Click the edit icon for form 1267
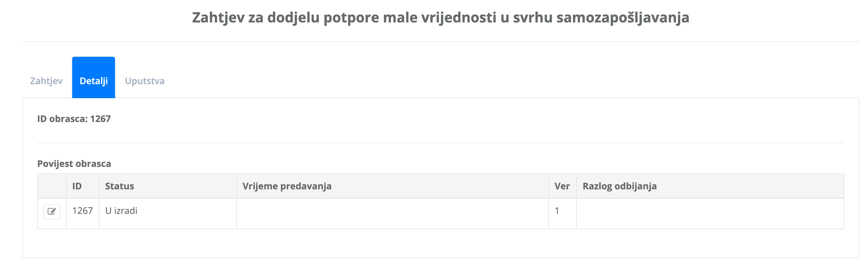 coord(52,212)
